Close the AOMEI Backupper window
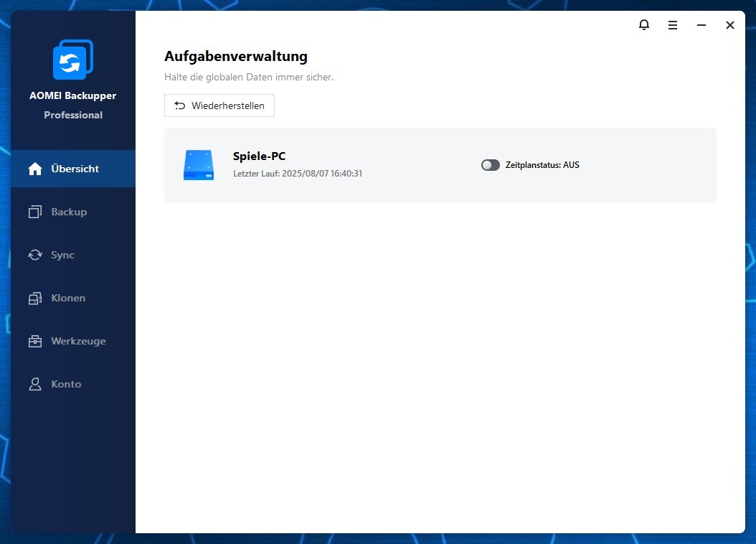The height and width of the screenshot is (544, 756). [x=729, y=25]
